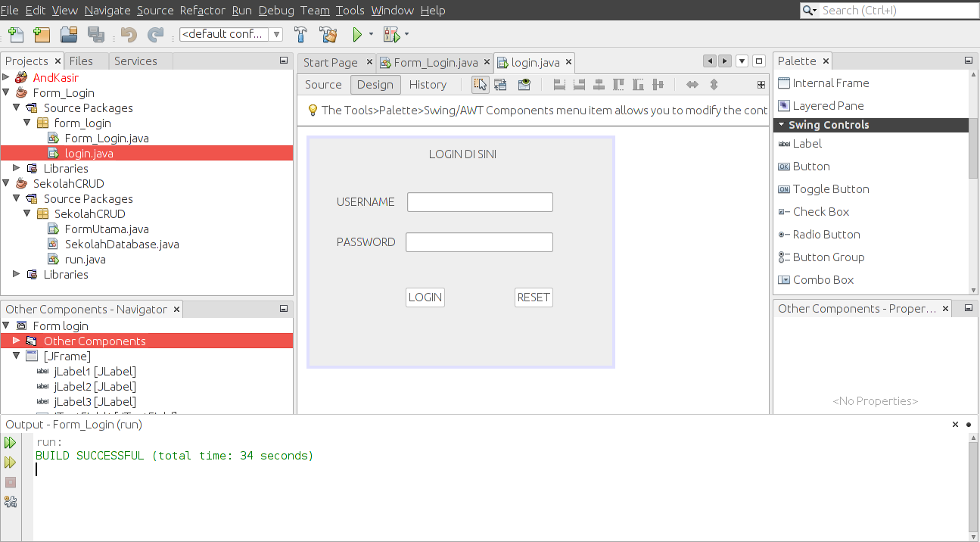Screen dimensions: 980x542
Task: Switch to the Source view tab
Action: (323, 84)
